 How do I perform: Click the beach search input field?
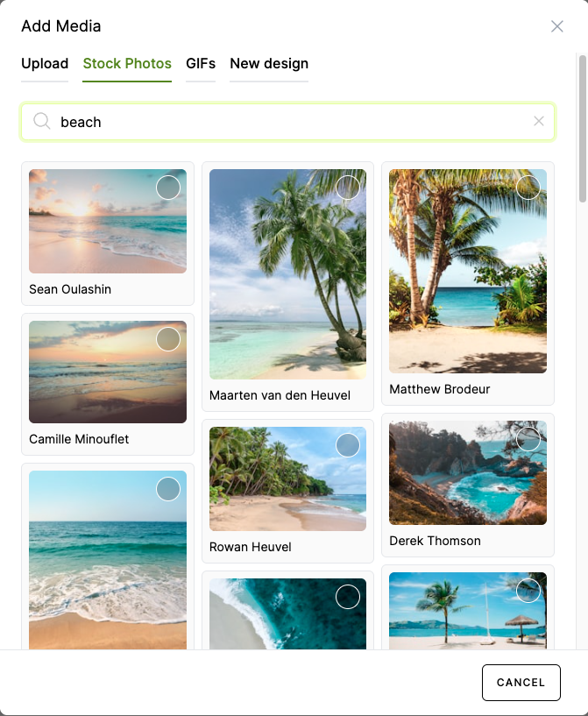[287, 122]
